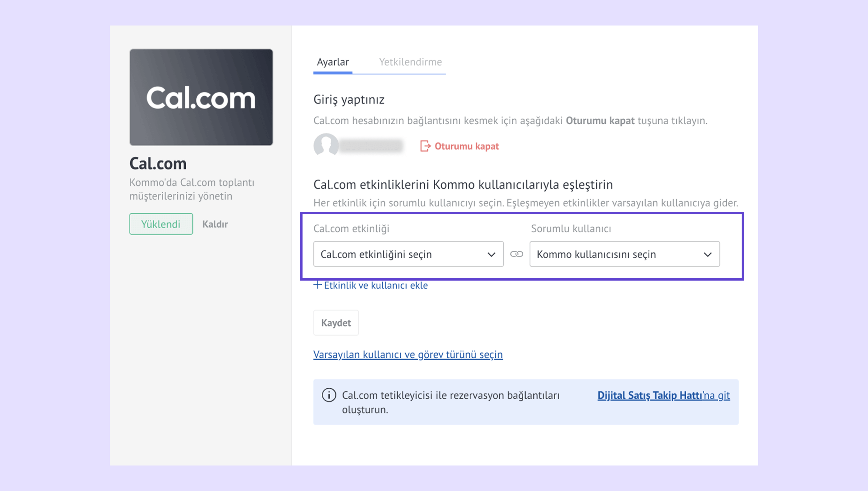Switch to the Yetkilendirme tab
The height and width of the screenshot is (491, 868).
pyautogui.click(x=410, y=62)
